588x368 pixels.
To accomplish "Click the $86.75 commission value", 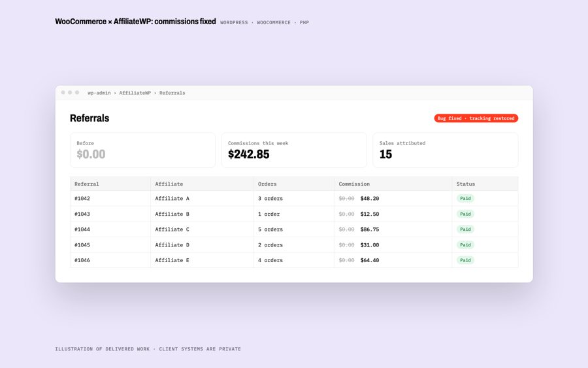I will (370, 229).
